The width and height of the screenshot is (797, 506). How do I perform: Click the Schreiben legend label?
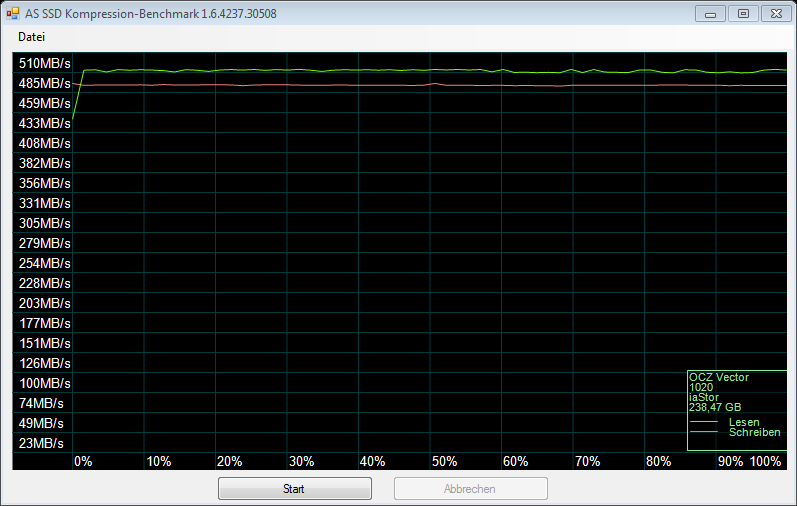point(755,432)
